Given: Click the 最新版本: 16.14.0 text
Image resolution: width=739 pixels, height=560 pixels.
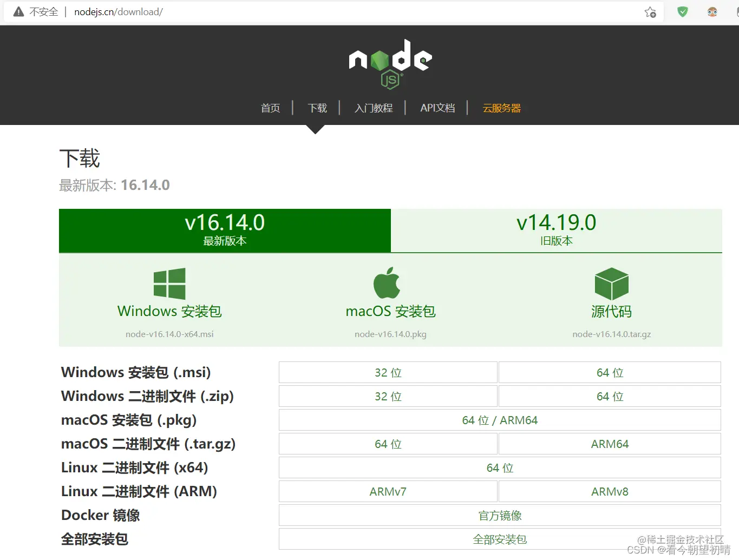Looking at the screenshot, I should point(114,185).
